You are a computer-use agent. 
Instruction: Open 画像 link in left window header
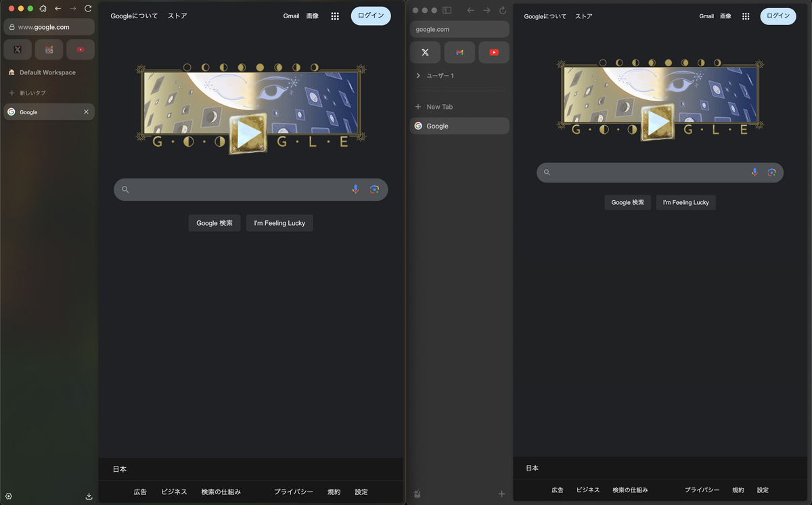(312, 16)
